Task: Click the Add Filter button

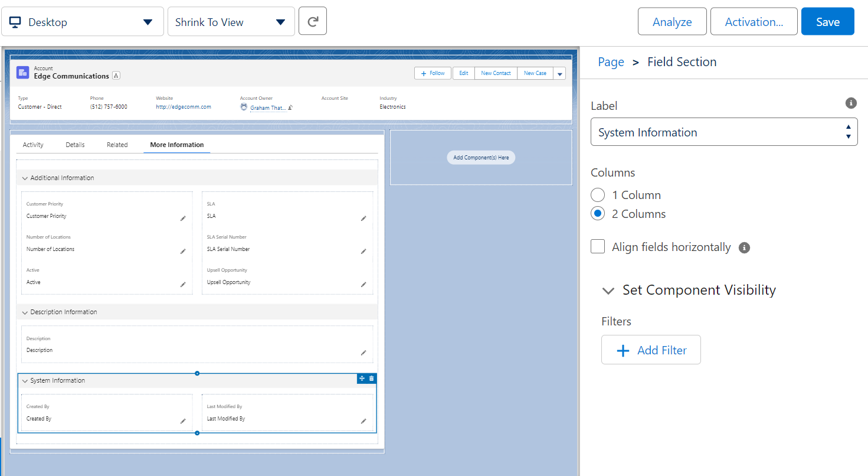Action: (x=651, y=350)
